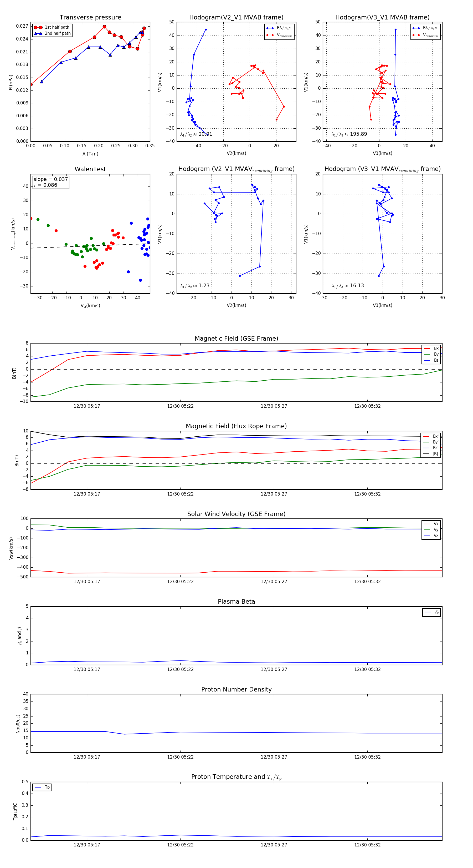Click the "WalenTest" plot title
Viewport: 473px width, 868px height.
[x=90, y=169]
